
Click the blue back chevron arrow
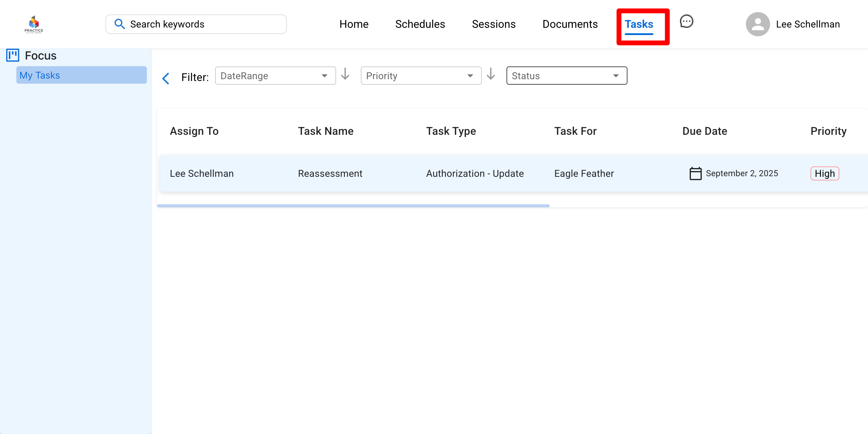pyautogui.click(x=166, y=78)
